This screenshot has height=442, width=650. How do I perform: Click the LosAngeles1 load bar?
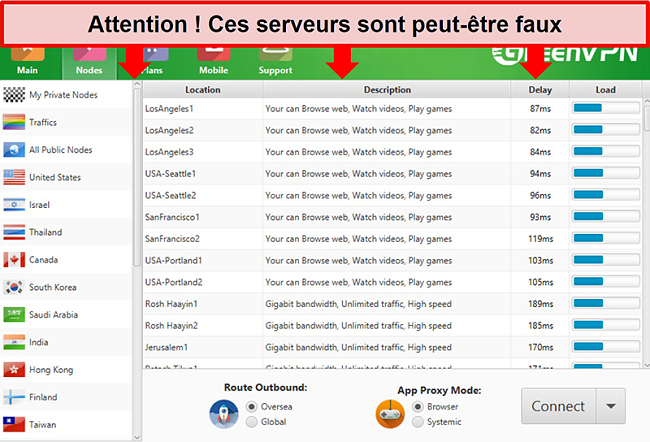pyautogui.click(x=605, y=108)
